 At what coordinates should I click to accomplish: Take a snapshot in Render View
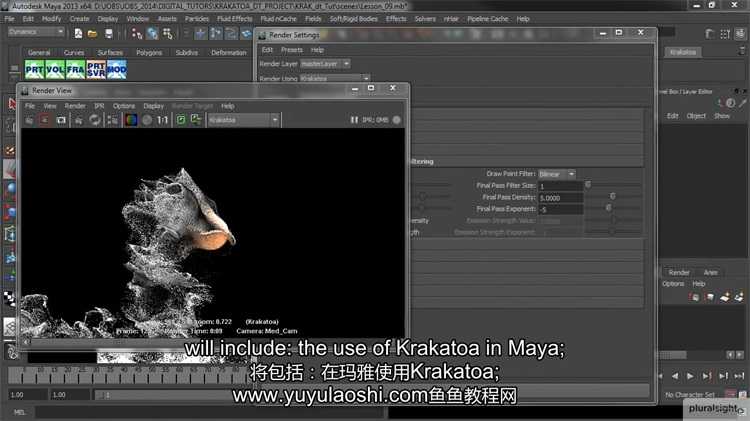[61, 120]
